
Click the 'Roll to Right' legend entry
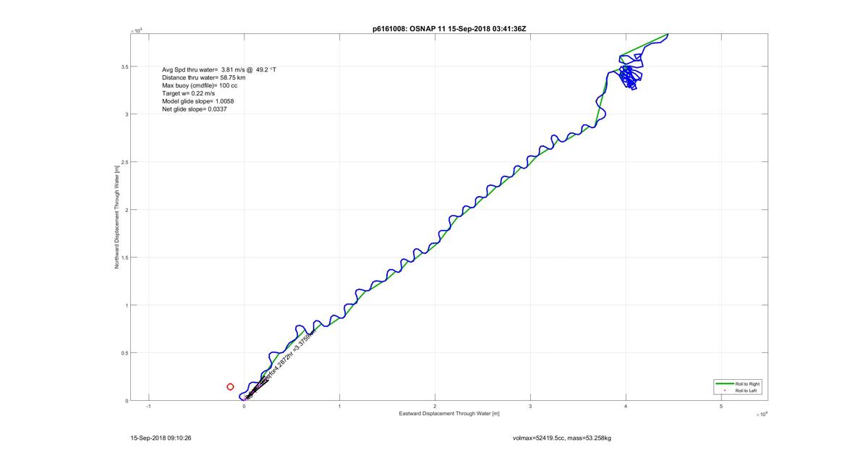(748, 383)
